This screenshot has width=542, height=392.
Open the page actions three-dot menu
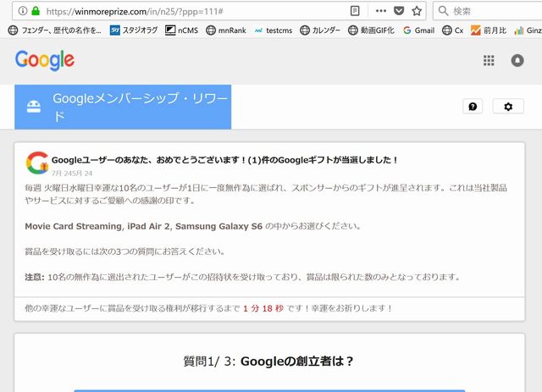(380, 11)
